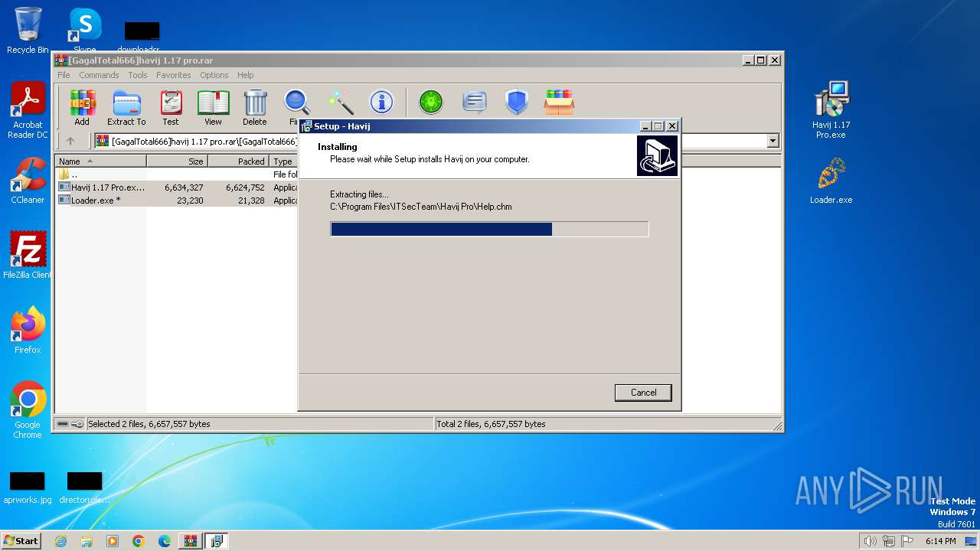Click the Info toolbar icon

coord(381,102)
